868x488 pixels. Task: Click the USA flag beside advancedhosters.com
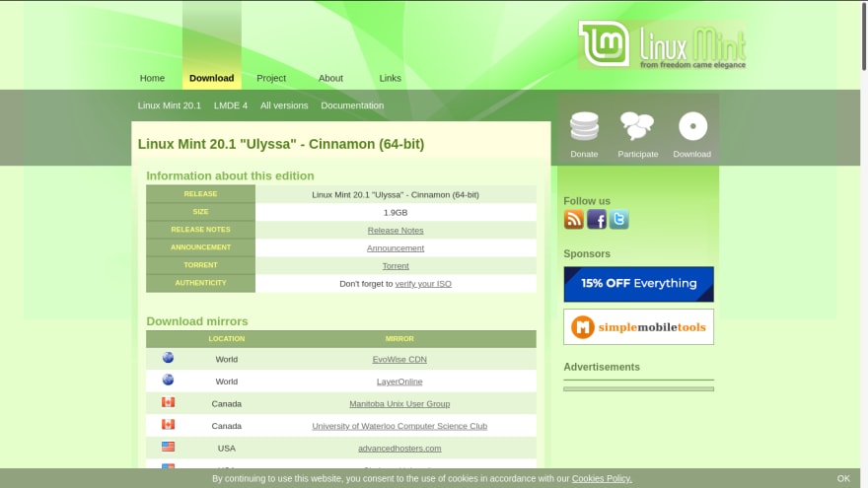pyautogui.click(x=168, y=447)
